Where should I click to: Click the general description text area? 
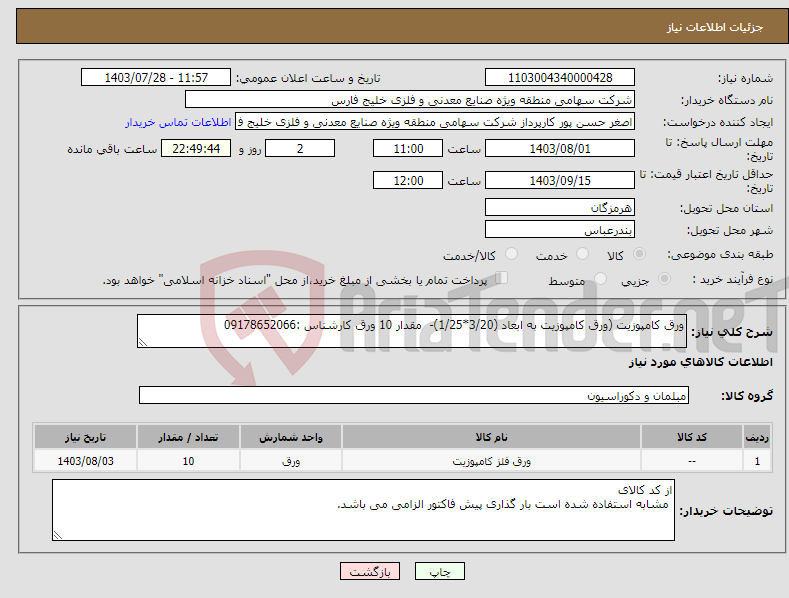(412, 331)
